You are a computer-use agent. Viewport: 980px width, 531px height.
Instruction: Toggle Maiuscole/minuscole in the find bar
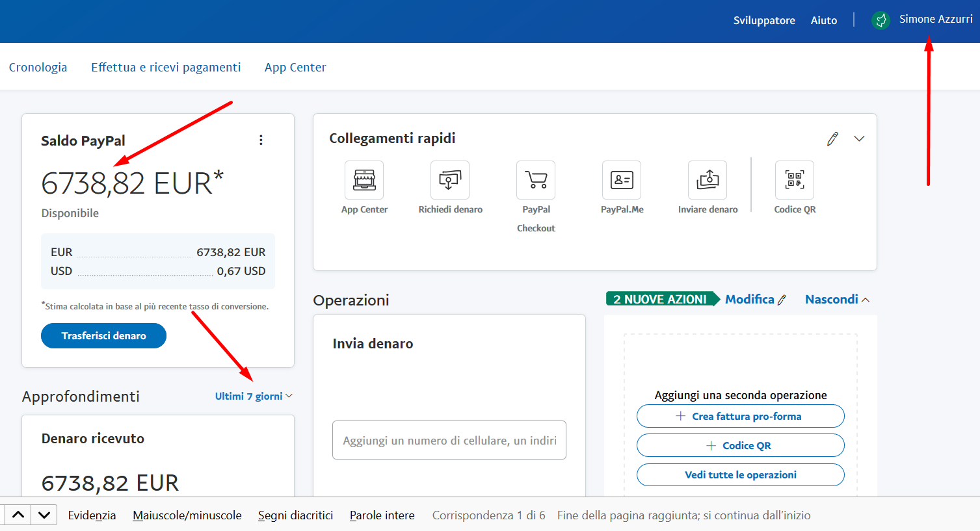(187, 515)
